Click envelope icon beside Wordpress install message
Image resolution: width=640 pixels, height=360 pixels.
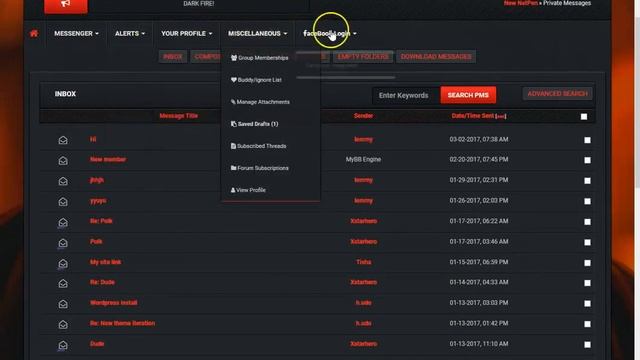pyautogui.click(x=63, y=304)
